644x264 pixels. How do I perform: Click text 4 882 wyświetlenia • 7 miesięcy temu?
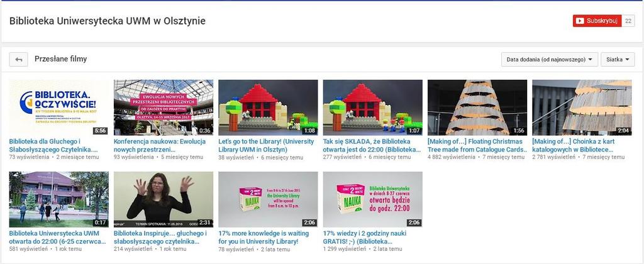pyautogui.click(x=476, y=157)
